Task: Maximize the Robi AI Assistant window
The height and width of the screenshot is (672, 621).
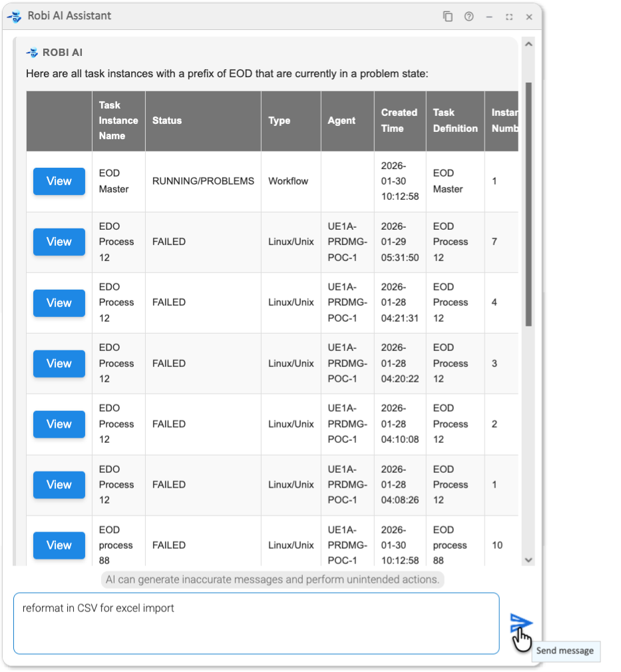Action: [x=509, y=17]
